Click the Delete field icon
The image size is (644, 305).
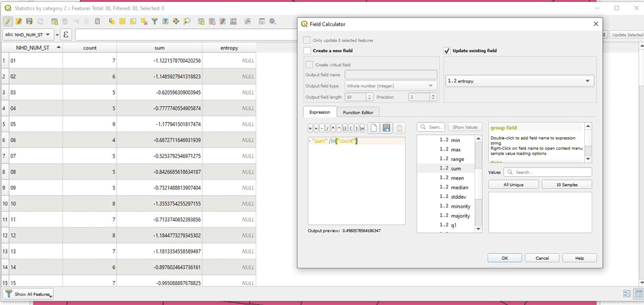click(212, 21)
